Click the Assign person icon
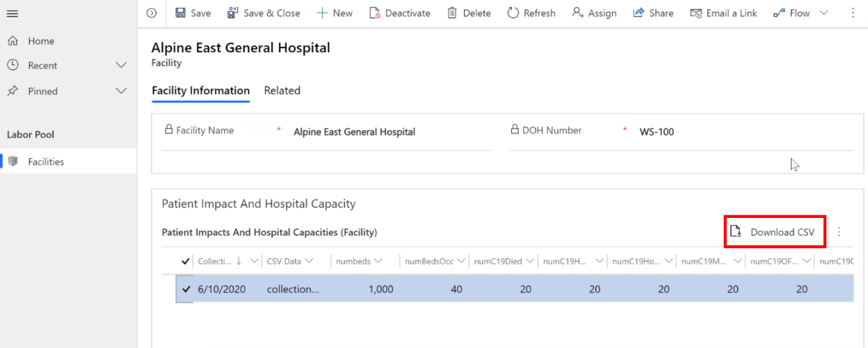The width and height of the screenshot is (868, 348). pyautogui.click(x=578, y=13)
